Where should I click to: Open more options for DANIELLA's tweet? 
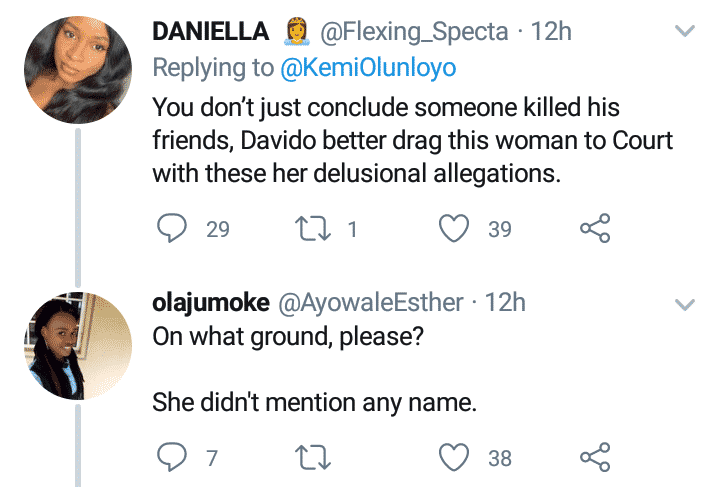[x=685, y=32]
